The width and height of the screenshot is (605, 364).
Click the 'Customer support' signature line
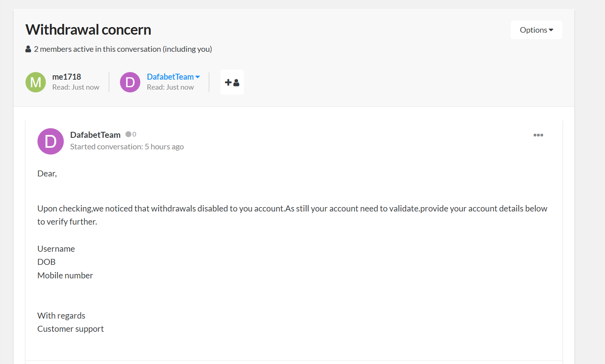[71, 329]
